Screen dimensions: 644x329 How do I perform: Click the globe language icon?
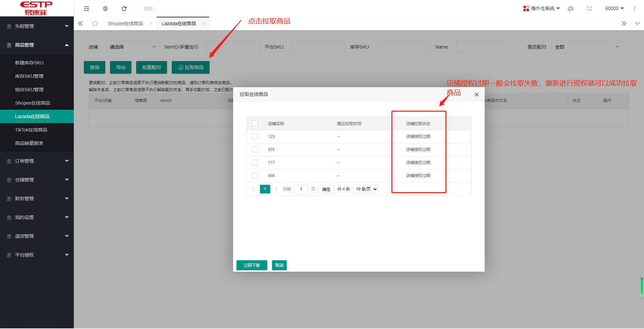click(x=105, y=9)
